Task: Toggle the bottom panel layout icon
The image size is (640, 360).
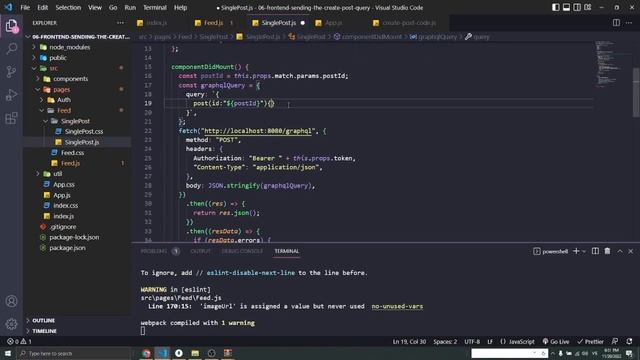Action: [566, 7]
